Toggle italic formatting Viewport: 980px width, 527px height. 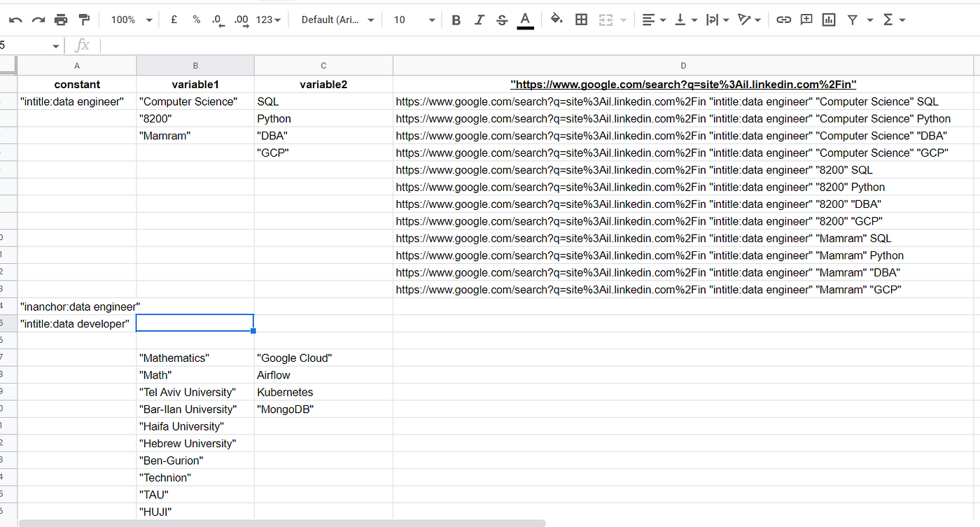point(479,20)
